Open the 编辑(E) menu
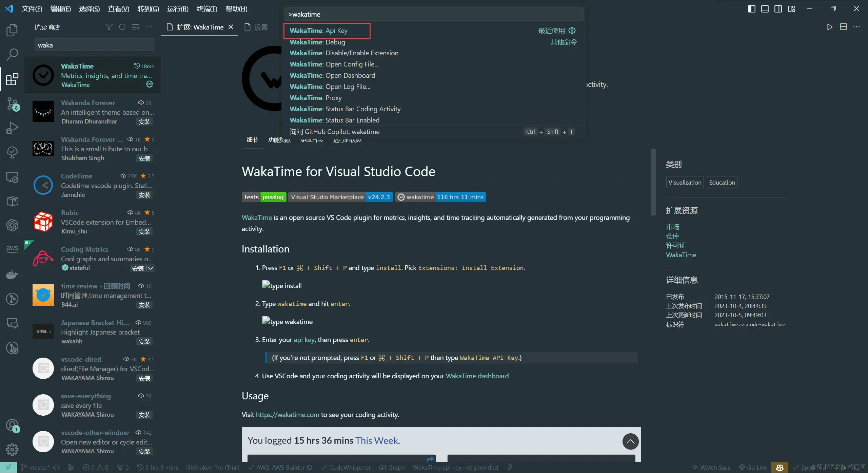Screen dimensions: 868x473 click(x=60, y=9)
